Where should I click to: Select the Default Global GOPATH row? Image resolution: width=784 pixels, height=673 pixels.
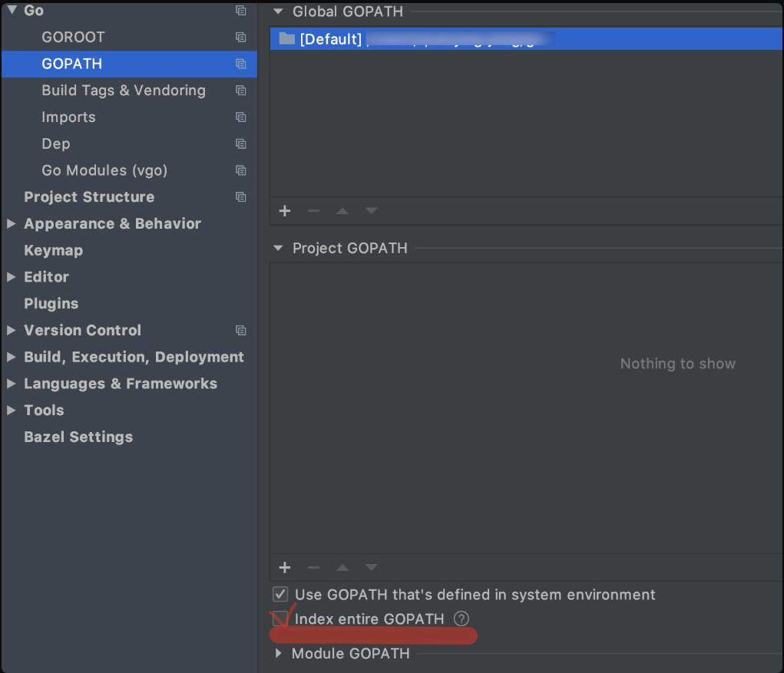click(522, 38)
